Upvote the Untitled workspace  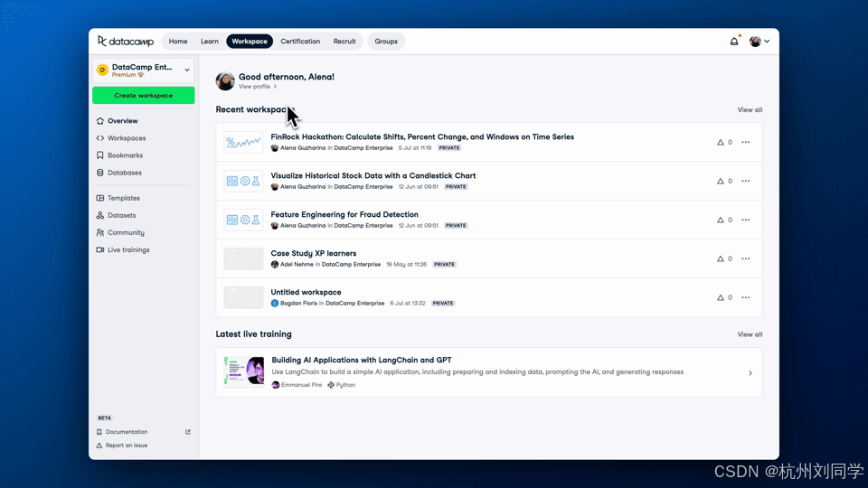[x=724, y=297]
